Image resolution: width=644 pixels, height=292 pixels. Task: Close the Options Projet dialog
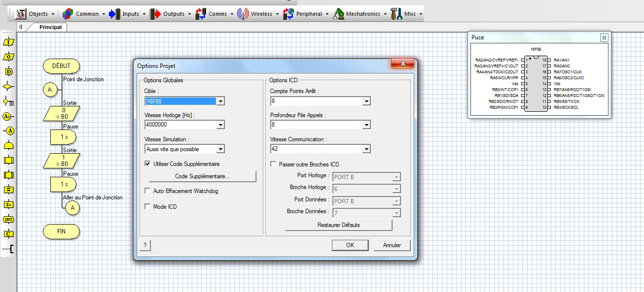[402, 64]
